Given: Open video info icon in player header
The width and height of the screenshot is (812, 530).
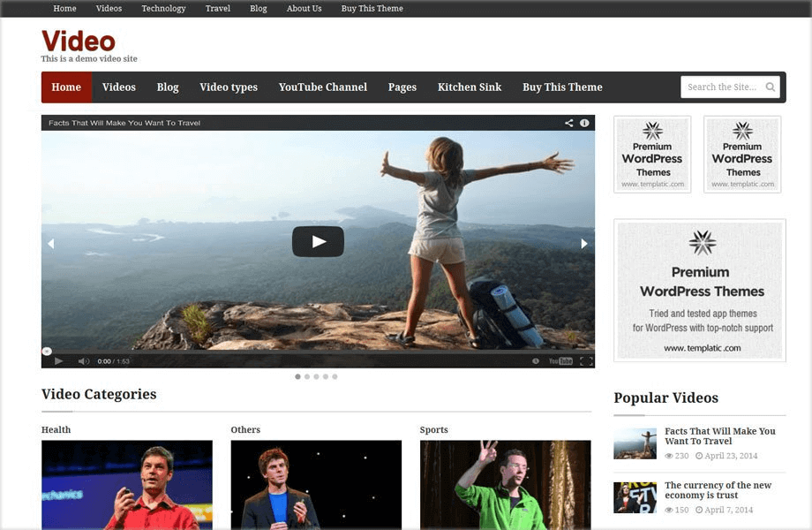Looking at the screenshot, I should [584, 123].
